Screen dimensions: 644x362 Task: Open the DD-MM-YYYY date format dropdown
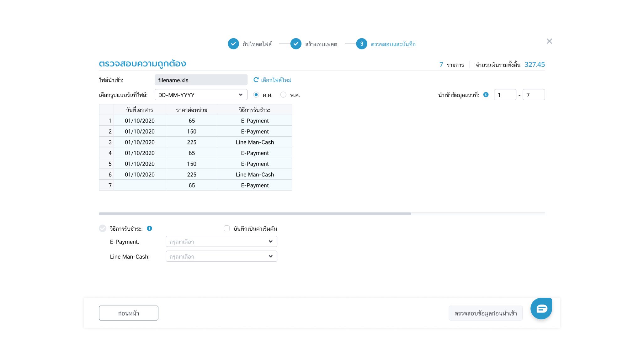click(201, 95)
